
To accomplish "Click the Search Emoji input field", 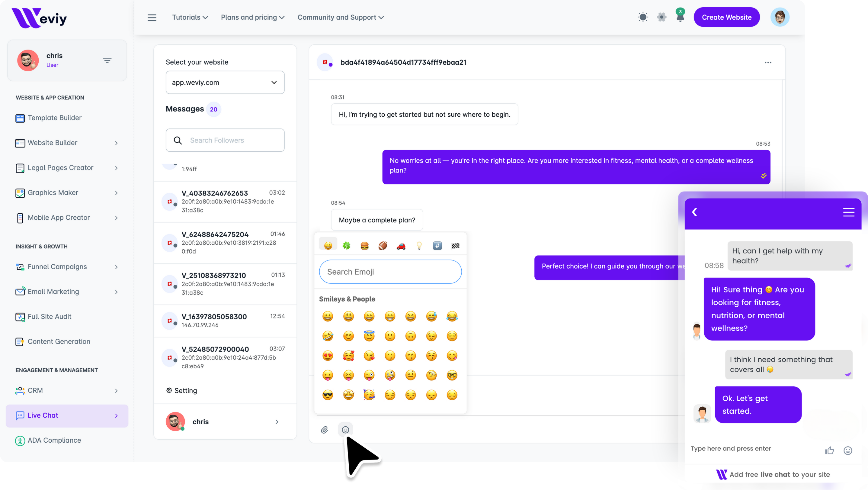I will (390, 272).
